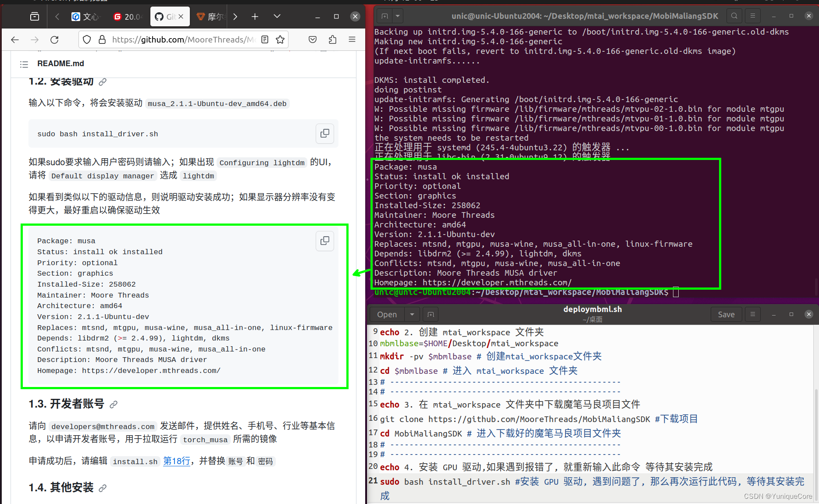The width and height of the screenshot is (819, 504).
Task: Open README outline table of contents
Action: 24,64
